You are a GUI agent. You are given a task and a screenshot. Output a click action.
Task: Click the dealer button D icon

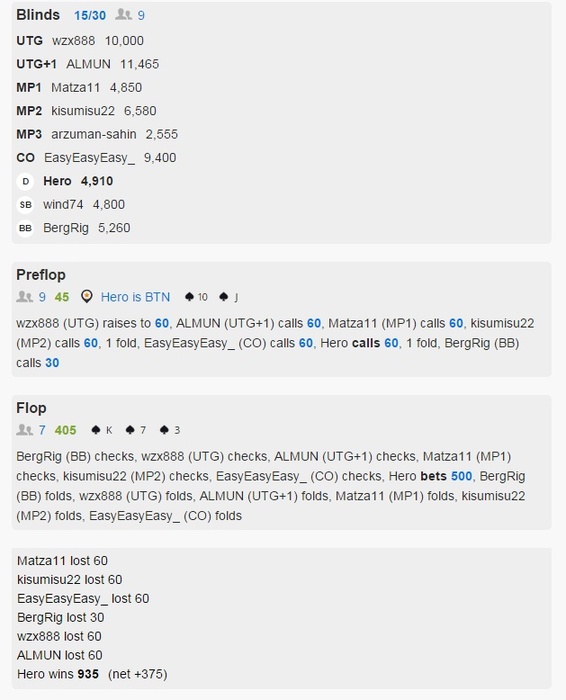(x=25, y=181)
